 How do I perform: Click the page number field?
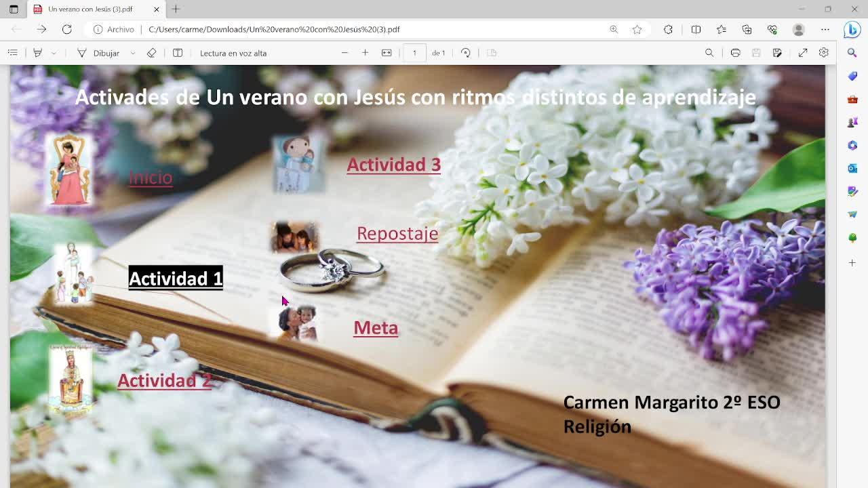[x=414, y=53]
